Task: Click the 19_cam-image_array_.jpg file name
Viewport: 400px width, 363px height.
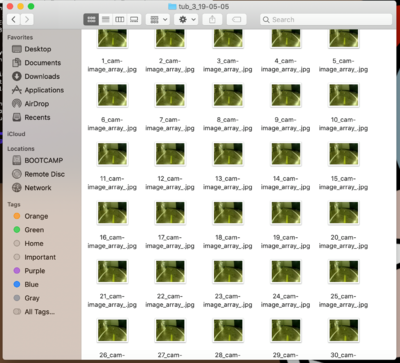Action: (x=286, y=242)
